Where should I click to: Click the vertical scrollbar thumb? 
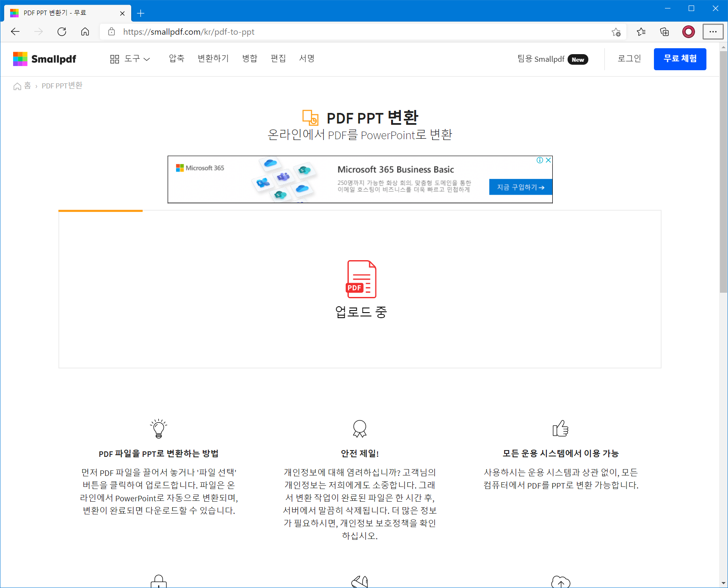[723, 171]
